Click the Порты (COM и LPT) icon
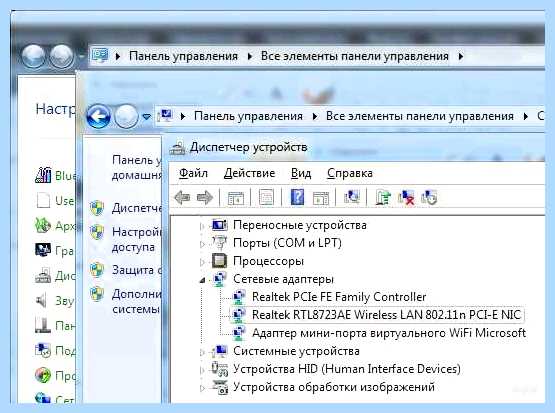Viewport: 555px width, 413px height. pyautogui.click(x=219, y=243)
